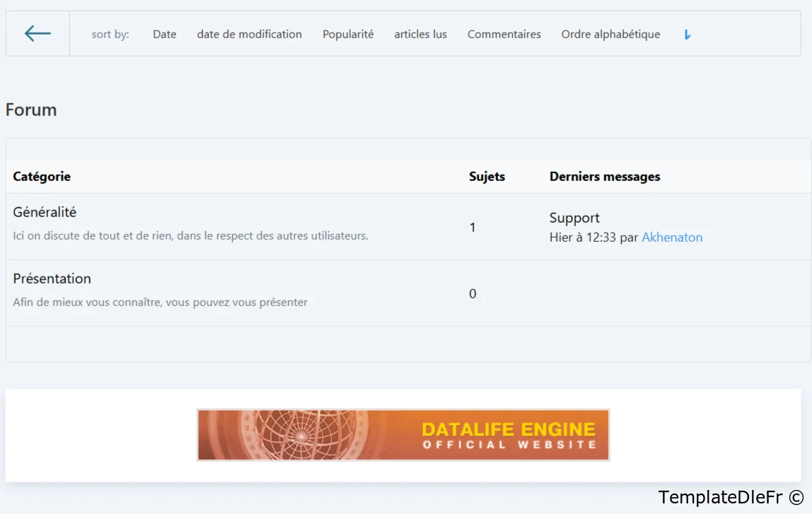This screenshot has width=812, height=514.
Task: Open the Présentation forum category
Action: click(x=52, y=279)
